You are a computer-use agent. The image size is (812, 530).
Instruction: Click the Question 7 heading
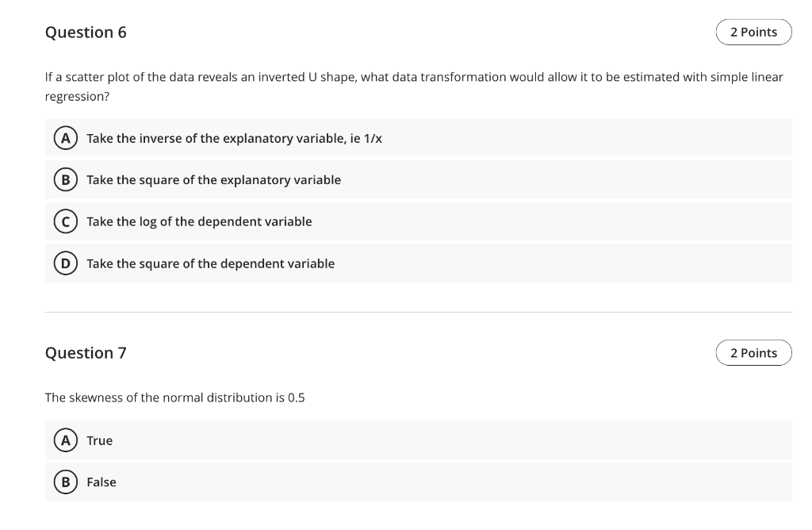(x=86, y=353)
